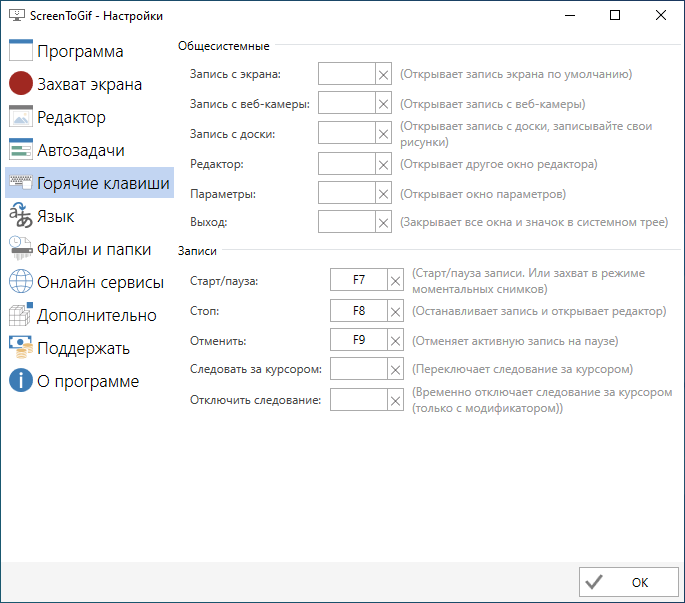
Task: Focus the Параметры hotkey field
Action: pyautogui.click(x=347, y=193)
